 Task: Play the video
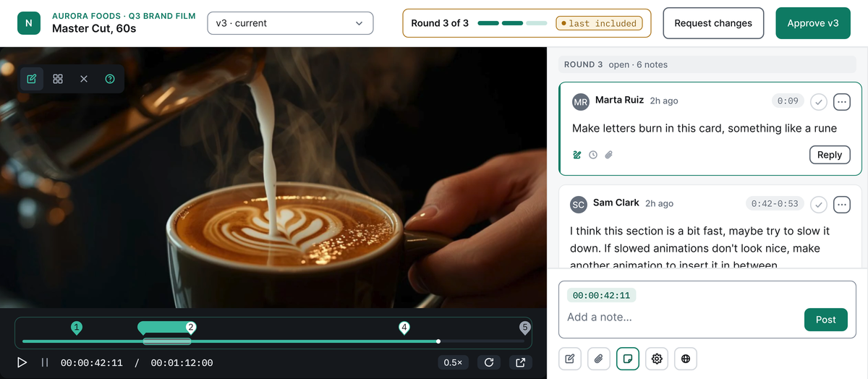point(22,362)
